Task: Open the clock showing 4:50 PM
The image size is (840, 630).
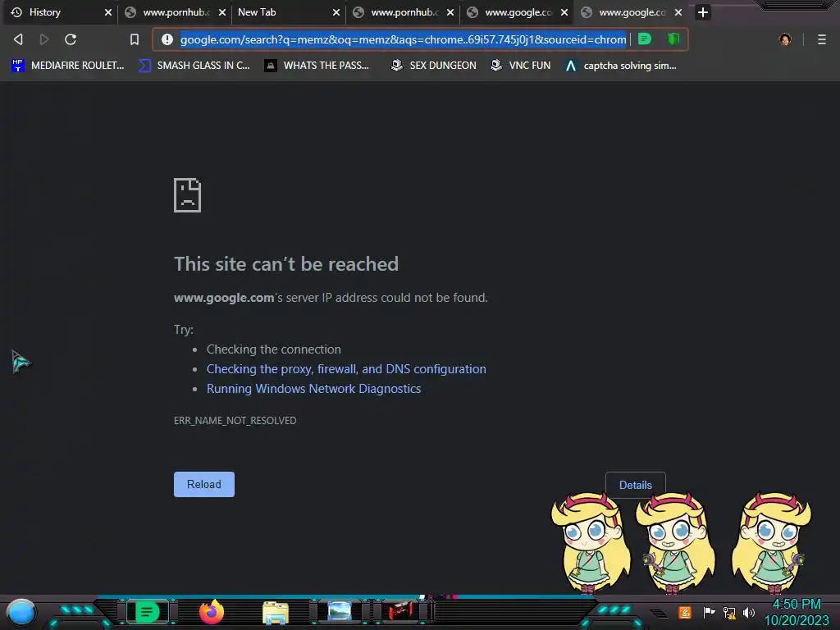Action: pos(797,612)
